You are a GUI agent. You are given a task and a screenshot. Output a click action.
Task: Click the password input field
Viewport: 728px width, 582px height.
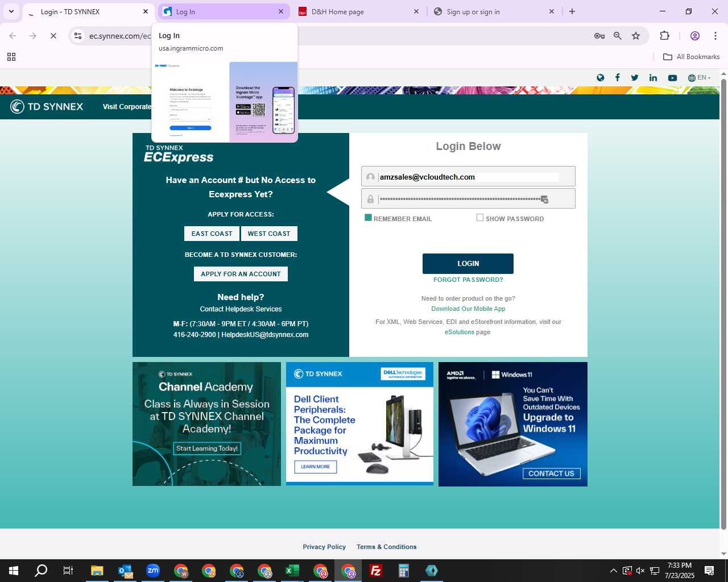pos(468,198)
